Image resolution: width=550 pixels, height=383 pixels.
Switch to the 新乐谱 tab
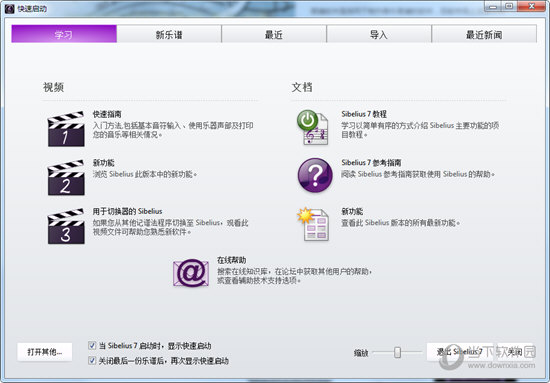click(x=169, y=34)
